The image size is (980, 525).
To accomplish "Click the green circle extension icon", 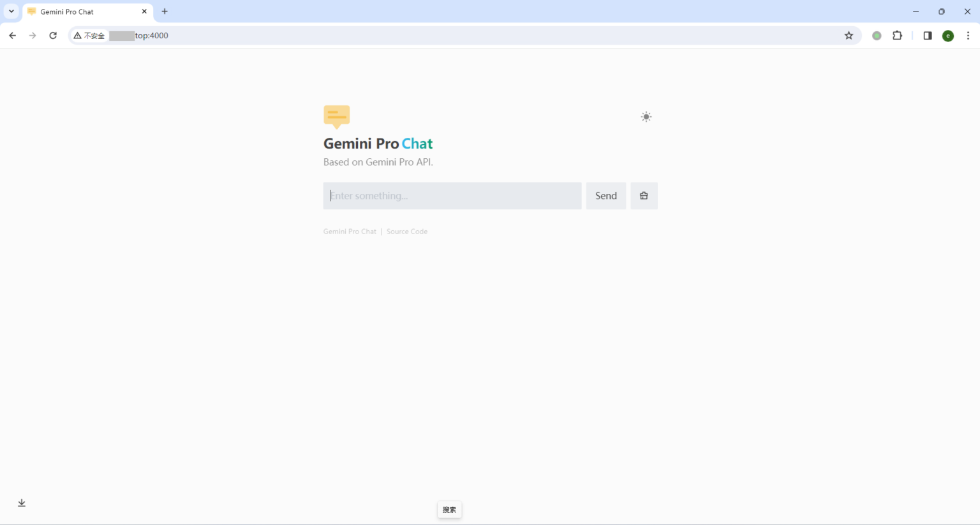I will tap(877, 36).
